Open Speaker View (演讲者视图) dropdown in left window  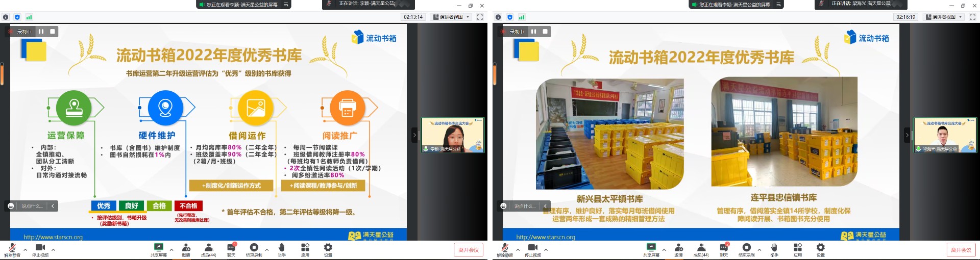(452, 17)
